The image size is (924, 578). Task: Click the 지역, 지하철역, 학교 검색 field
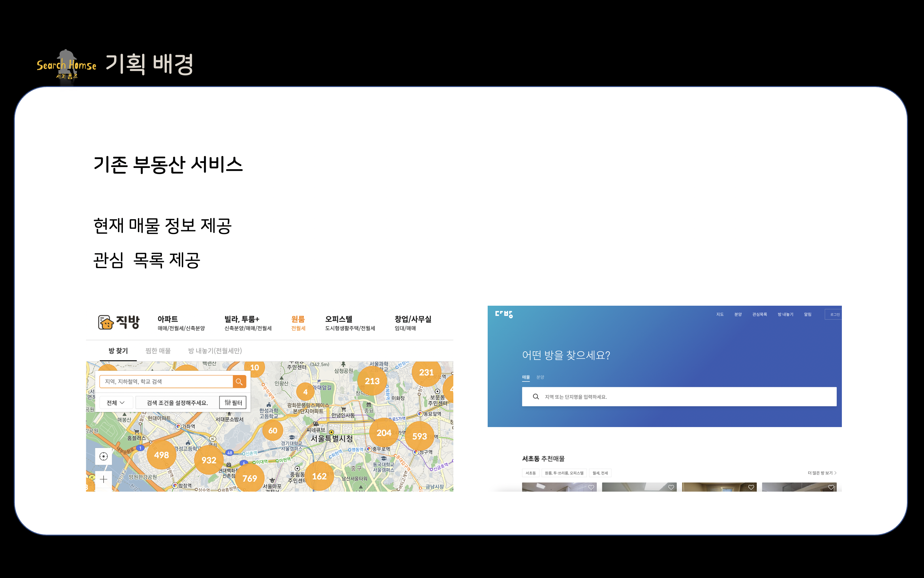[166, 381]
